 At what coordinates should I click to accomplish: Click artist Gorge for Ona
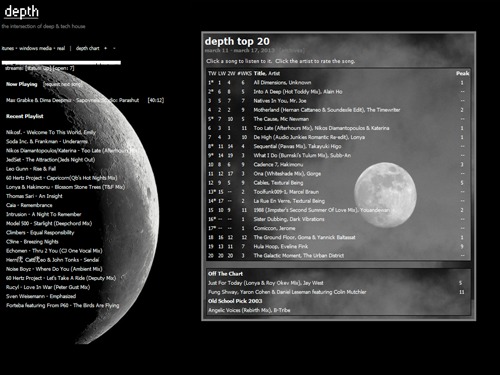314,174
